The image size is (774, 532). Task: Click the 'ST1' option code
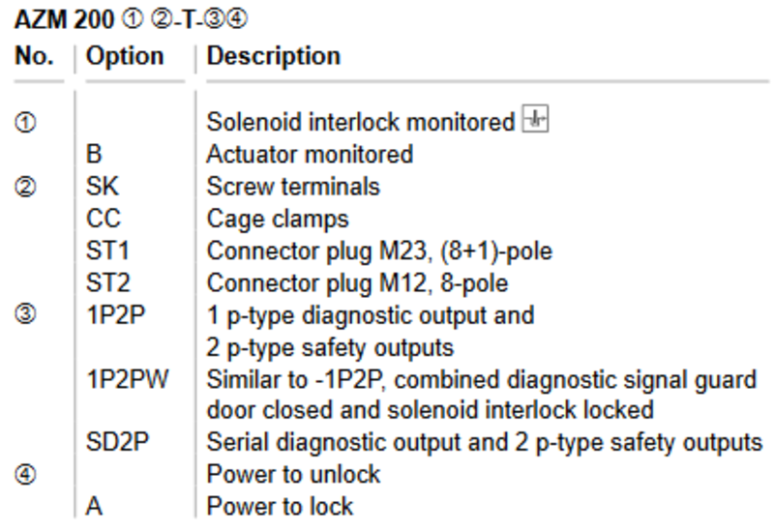tap(107, 251)
